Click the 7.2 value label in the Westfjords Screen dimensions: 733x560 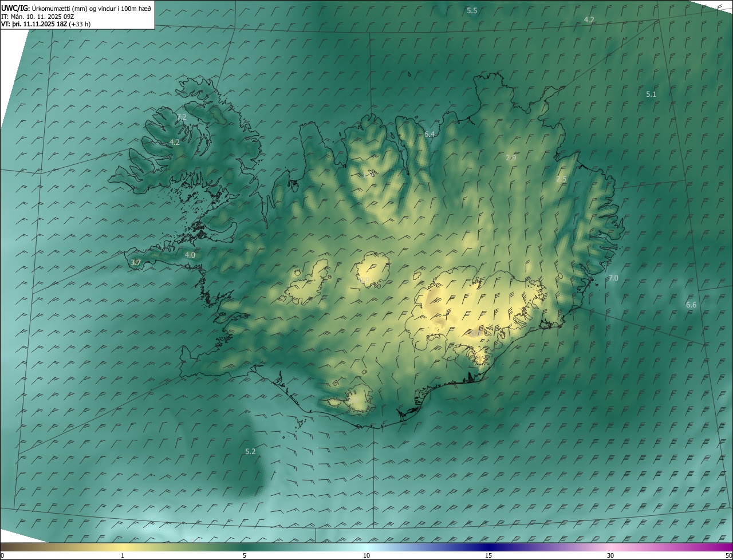(182, 117)
